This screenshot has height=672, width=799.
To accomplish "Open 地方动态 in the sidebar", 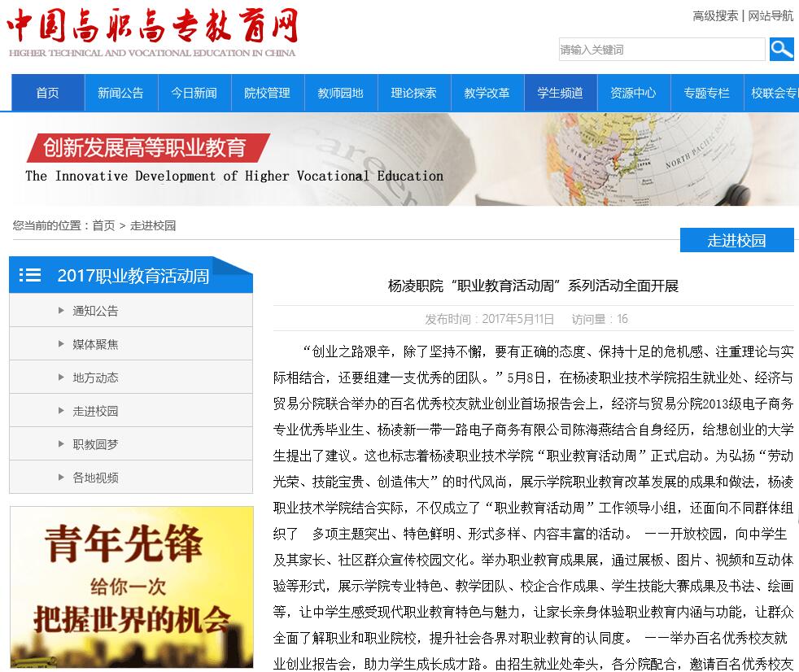I will [x=95, y=377].
